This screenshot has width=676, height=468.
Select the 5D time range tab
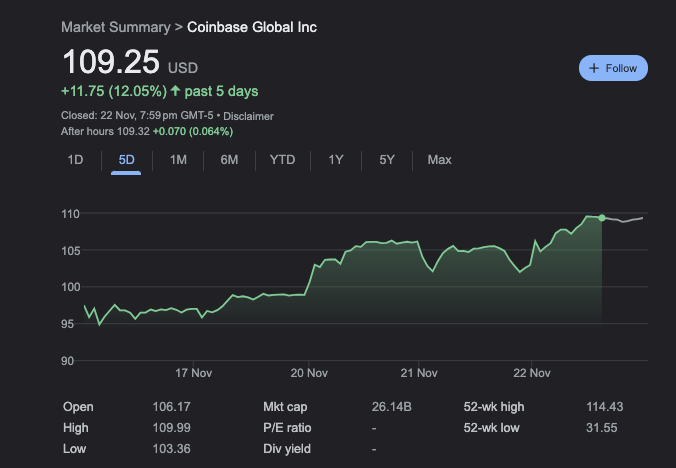126,160
